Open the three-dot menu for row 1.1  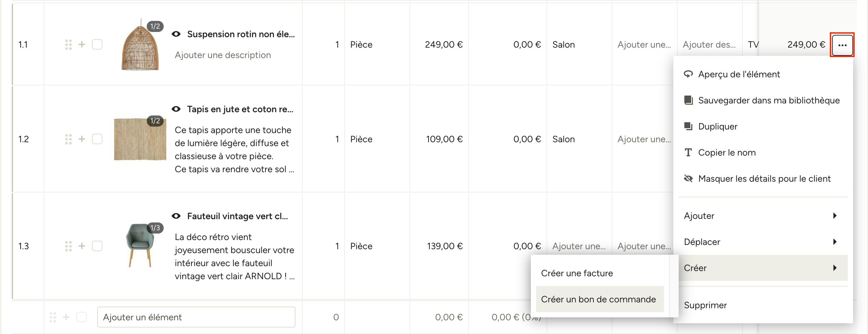point(842,45)
